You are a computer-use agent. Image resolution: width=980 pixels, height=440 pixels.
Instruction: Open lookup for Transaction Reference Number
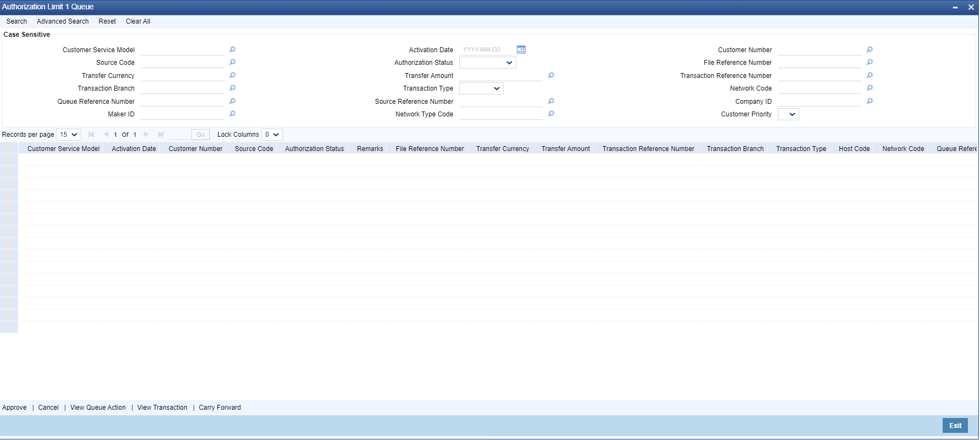point(870,75)
